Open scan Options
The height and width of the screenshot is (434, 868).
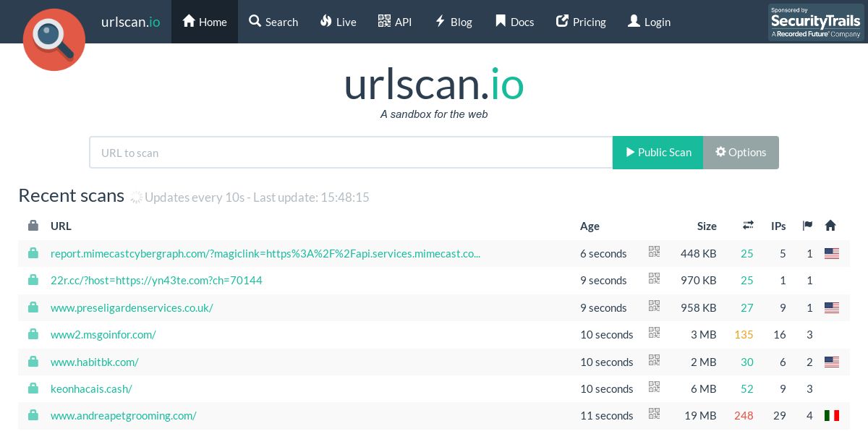click(x=741, y=153)
